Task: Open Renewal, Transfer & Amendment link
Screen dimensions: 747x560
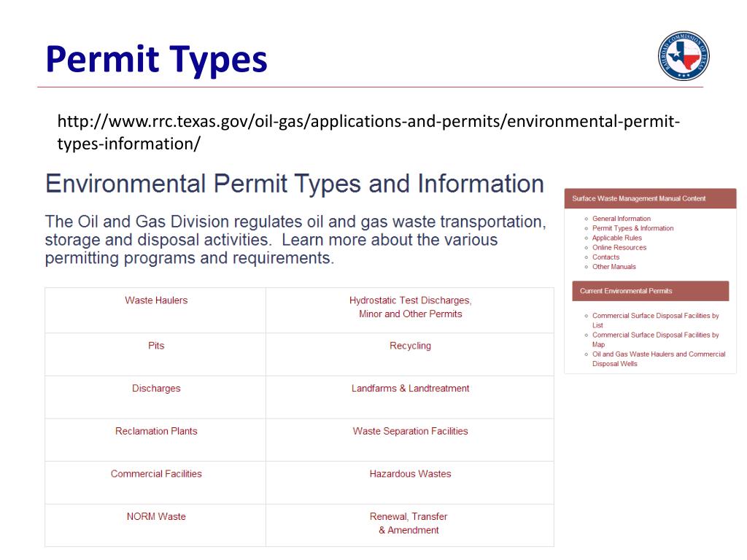Action: (409, 524)
